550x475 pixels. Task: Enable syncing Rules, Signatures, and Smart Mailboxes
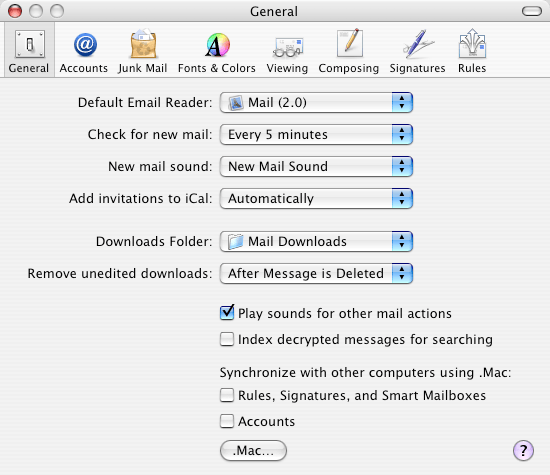pyautogui.click(x=227, y=395)
